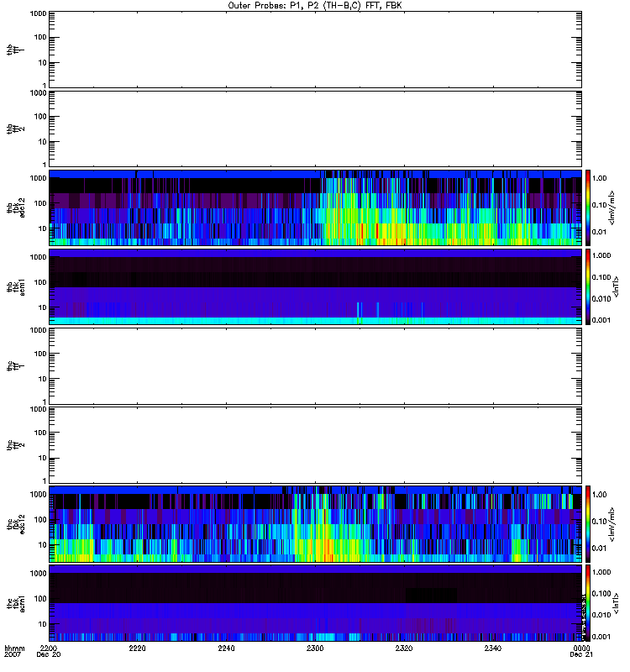Click the "thb fbk scm1" axis label
The height and width of the screenshot is (672, 630).
(x=15, y=286)
